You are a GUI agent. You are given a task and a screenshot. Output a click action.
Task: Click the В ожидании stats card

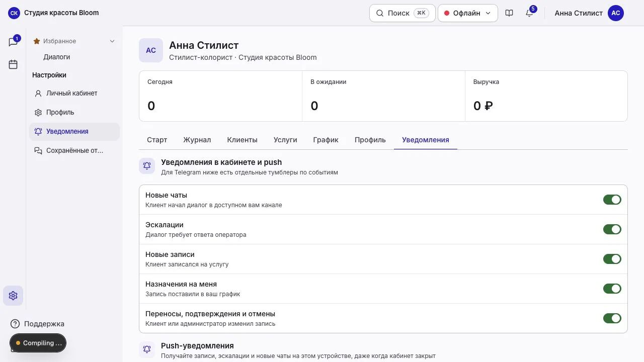383,96
